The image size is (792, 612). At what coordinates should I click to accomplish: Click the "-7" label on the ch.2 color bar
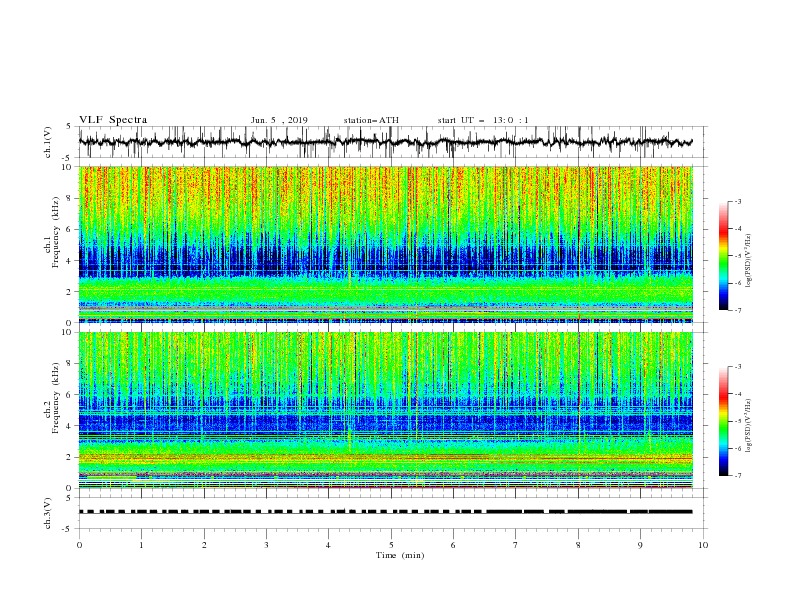[738, 476]
